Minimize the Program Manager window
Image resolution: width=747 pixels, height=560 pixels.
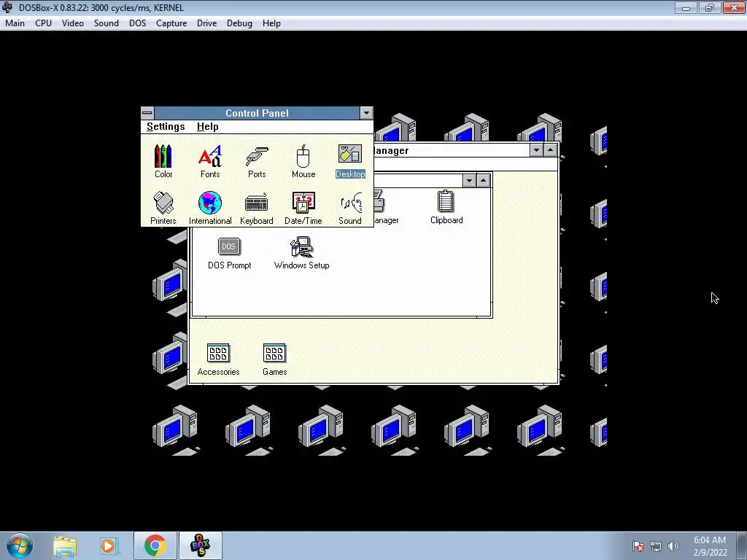(536, 150)
